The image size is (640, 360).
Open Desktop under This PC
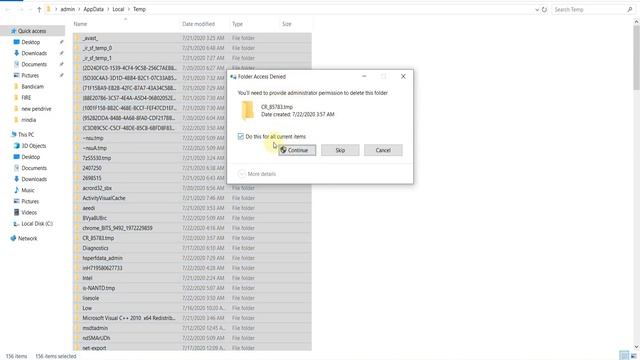(x=31, y=157)
